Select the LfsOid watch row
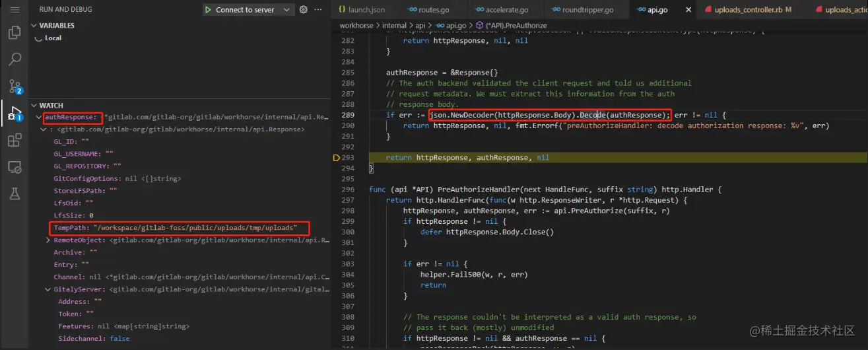868x350 pixels. click(x=180, y=203)
